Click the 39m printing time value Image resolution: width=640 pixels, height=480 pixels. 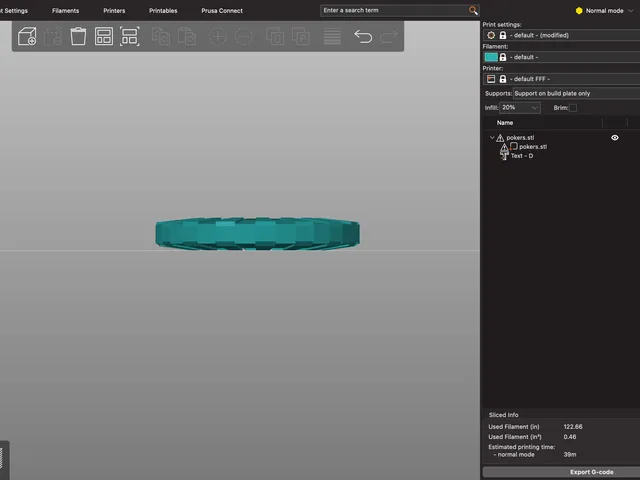pyautogui.click(x=570, y=454)
